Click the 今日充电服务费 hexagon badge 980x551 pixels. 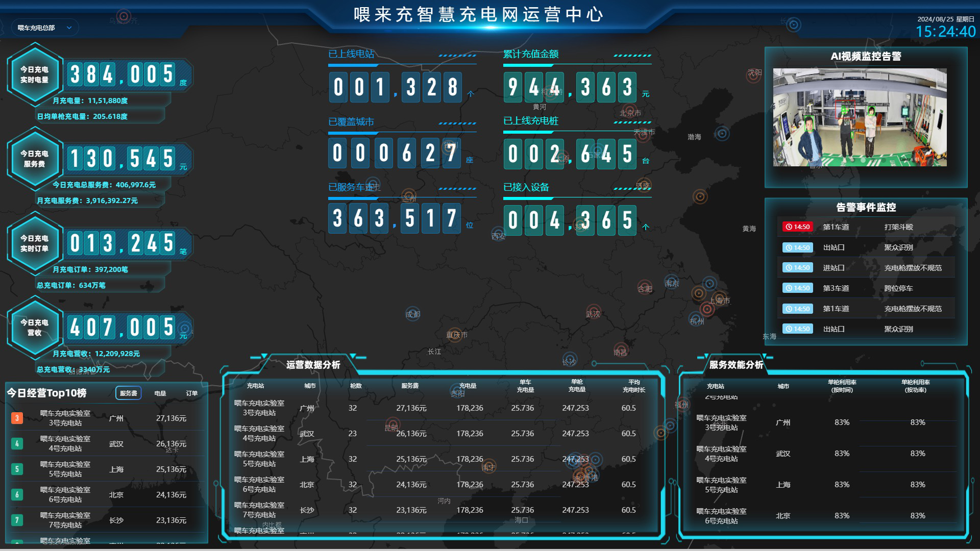click(34, 159)
